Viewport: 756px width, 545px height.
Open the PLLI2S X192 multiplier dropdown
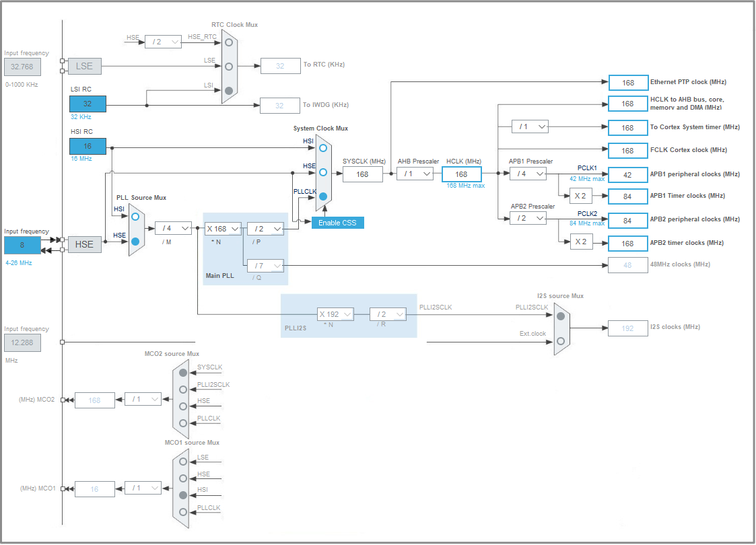(x=335, y=314)
